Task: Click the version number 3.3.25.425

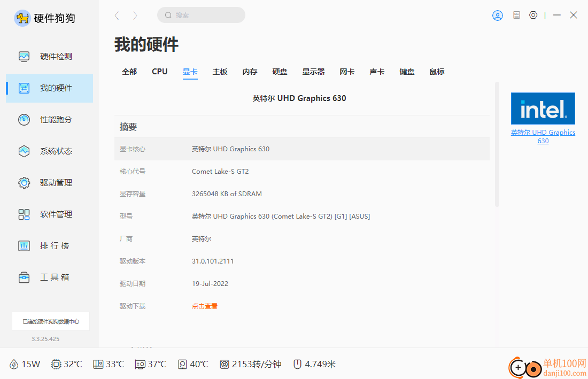Action: click(x=45, y=339)
